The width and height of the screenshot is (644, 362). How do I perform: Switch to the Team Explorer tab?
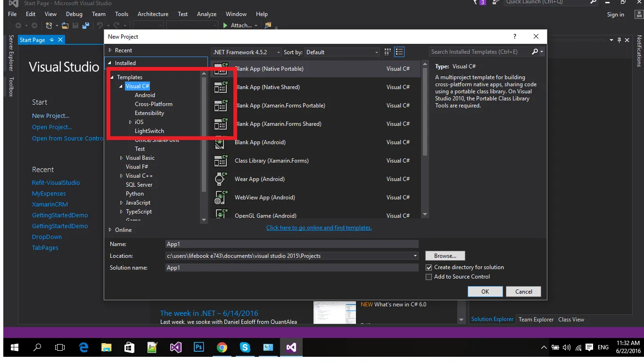tap(536, 320)
